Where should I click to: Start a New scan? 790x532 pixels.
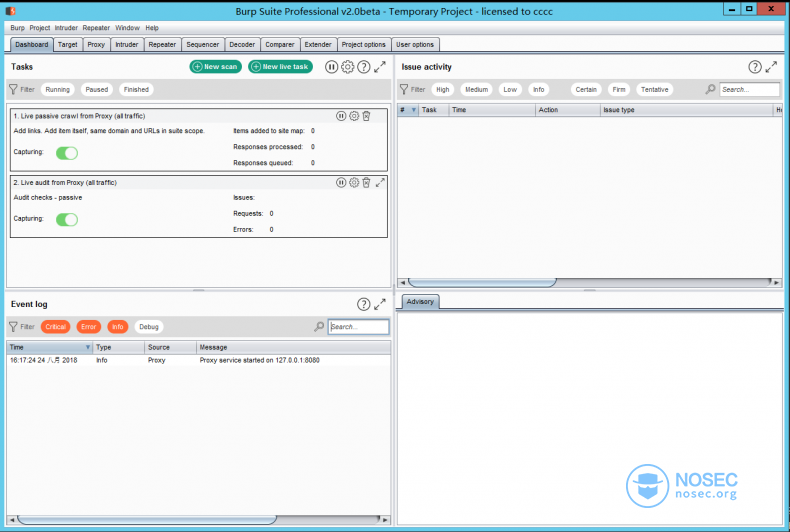[x=216, y=66]
